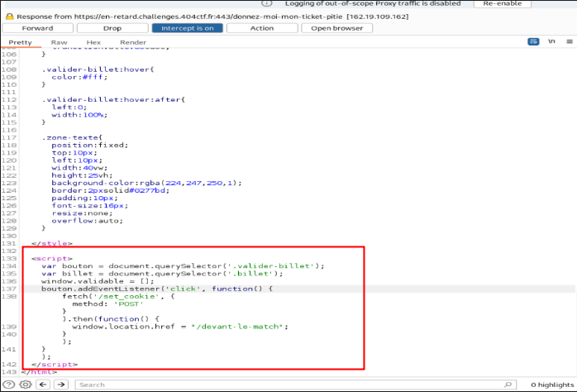The width and height of the screenshot is (577, 392).
Task: Toggle the show non-printable characters (\n) icon
Action: point(551,42)
